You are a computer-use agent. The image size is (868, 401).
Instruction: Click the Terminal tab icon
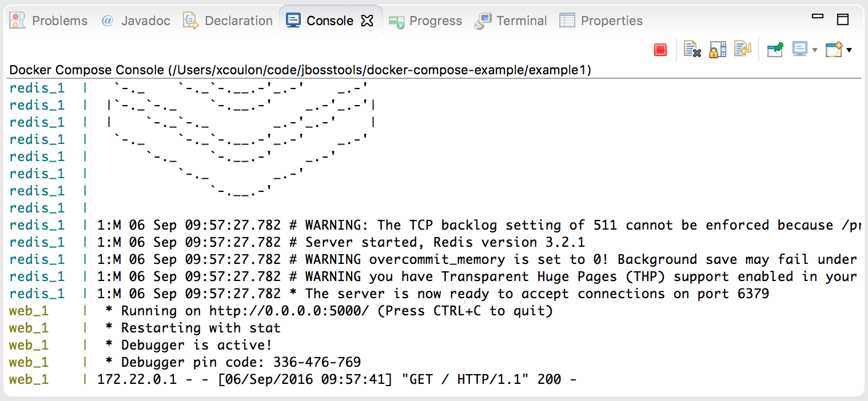(483, 21)
